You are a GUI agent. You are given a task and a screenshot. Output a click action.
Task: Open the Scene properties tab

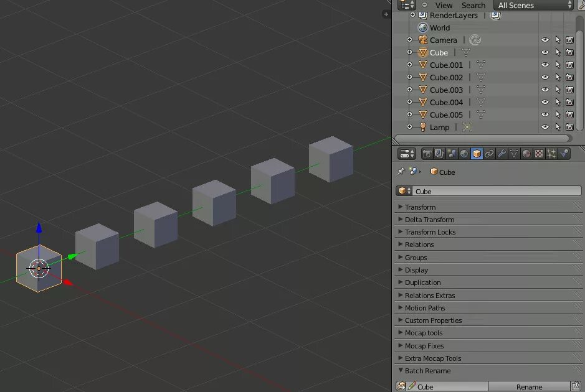coord(452,154)
